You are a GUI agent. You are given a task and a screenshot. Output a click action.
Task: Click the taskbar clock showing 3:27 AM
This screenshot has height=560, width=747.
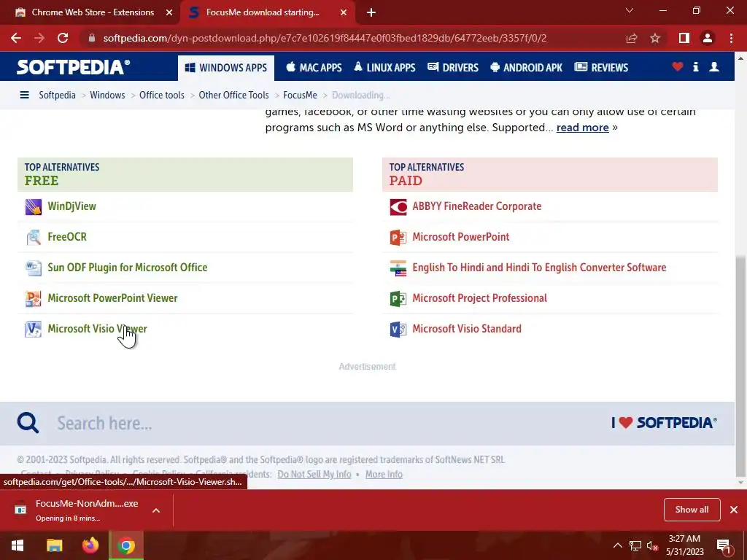click(x=684, y=545)
